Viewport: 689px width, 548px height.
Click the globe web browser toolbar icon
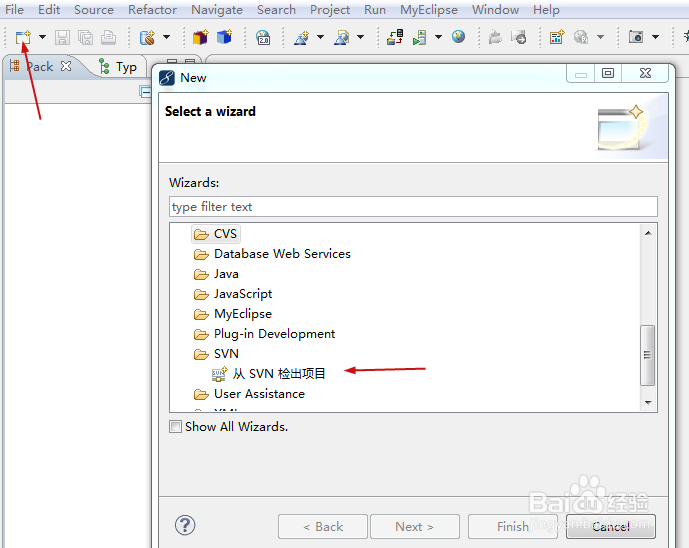click(x=458, y=36)
